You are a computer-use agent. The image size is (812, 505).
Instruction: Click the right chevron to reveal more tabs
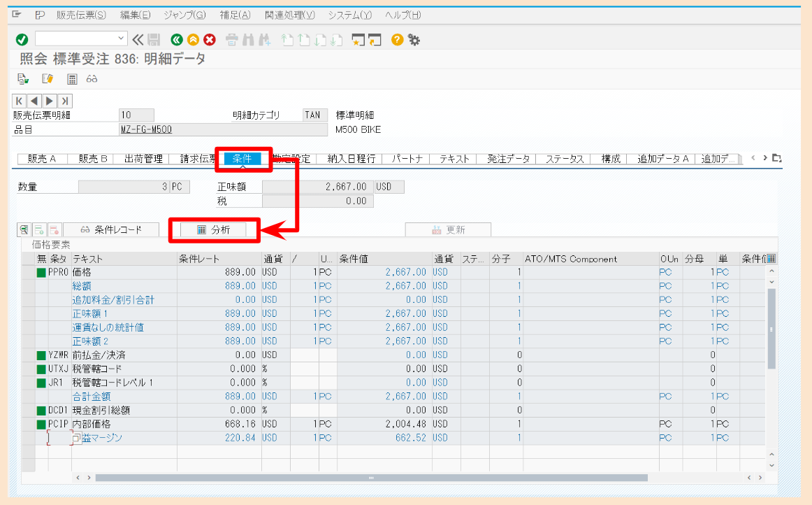tap(765, 158)
